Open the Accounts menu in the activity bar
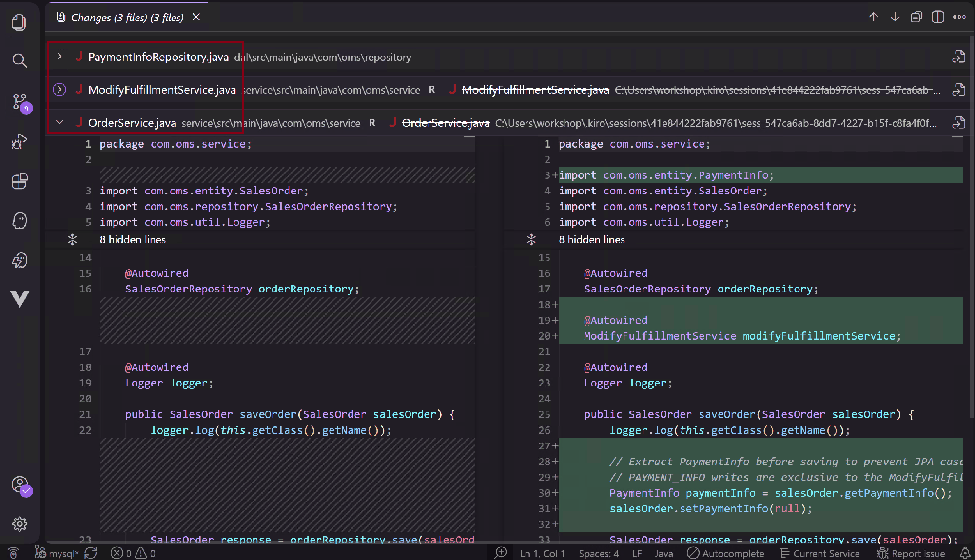Screen dimensions: 975x560 [21, 485]
